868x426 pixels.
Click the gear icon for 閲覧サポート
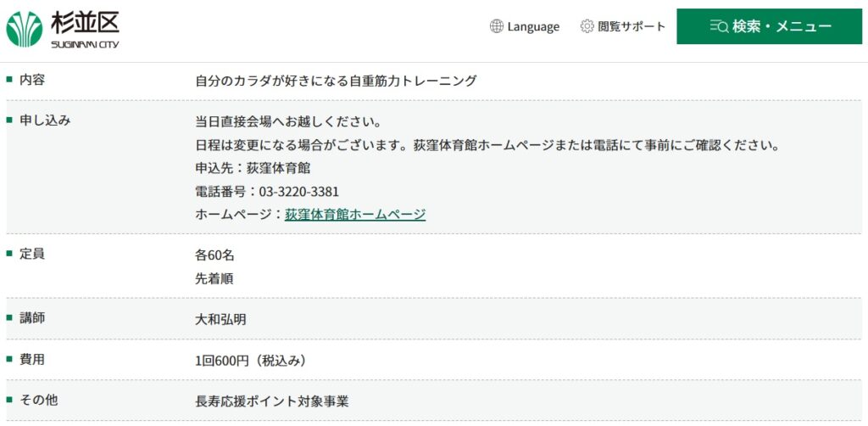pyautogui.click(x=587, y=26)
